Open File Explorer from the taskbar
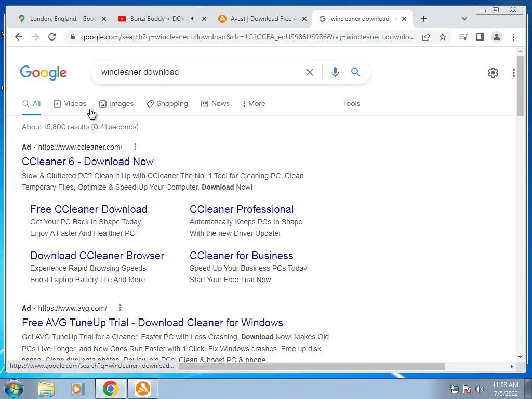The width and height of the screenshot is (532, 399). click(x=46, y=389)
